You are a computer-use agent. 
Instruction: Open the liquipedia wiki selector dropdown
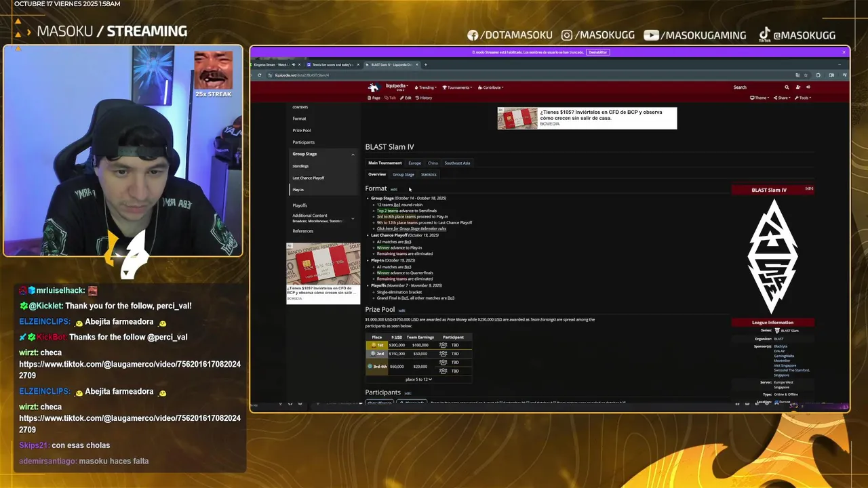tap(397, 86)
